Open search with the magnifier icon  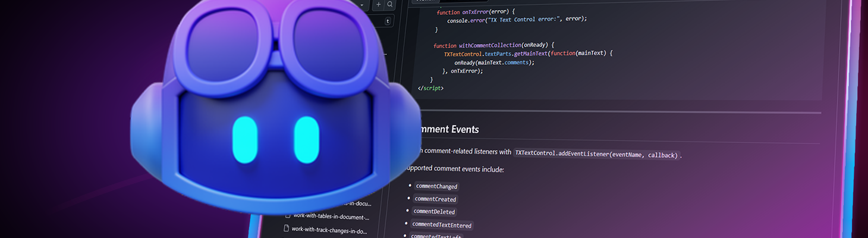(390, 4)
